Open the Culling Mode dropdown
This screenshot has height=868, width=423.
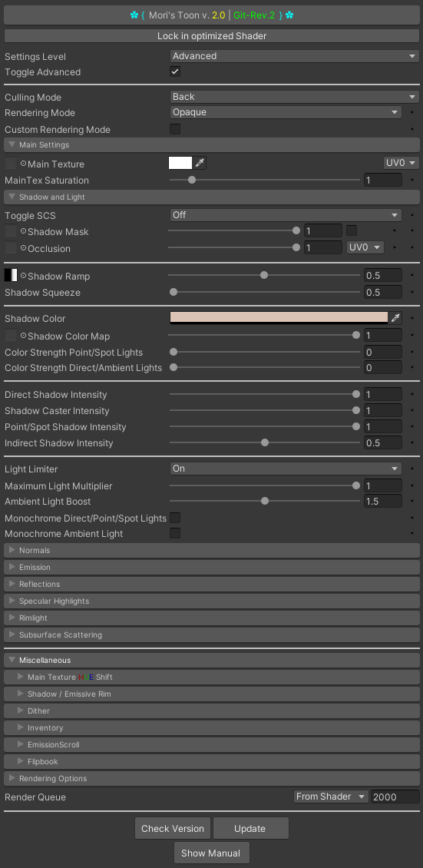click(x=295, y=97)
